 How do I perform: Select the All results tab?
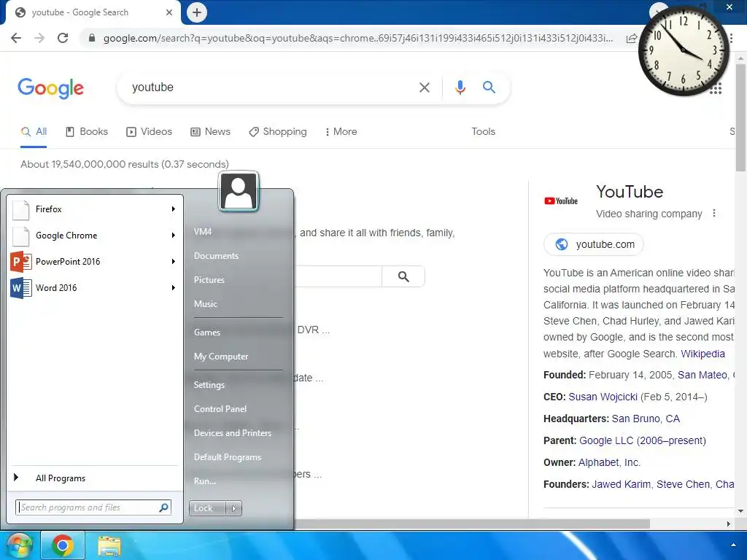tap(34, 131)
